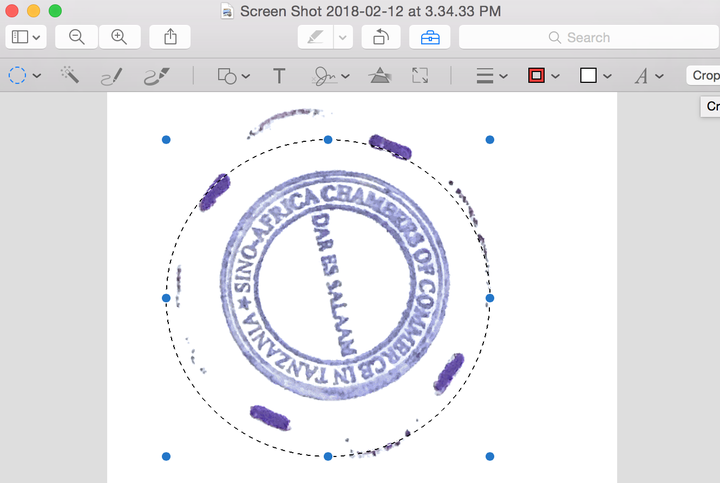Expand the line style dropdown arrow
The width and height of the screenshot is (720, 483).
coord(504,76)
